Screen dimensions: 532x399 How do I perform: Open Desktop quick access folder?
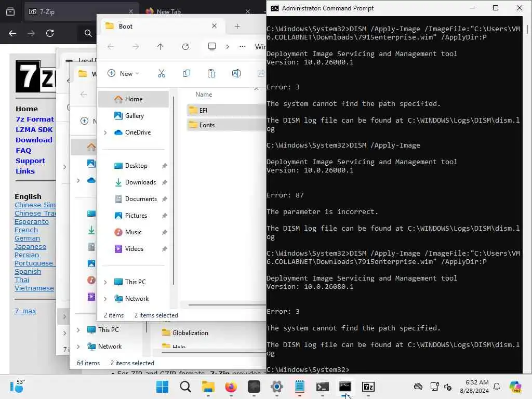(x=136, y=166)
